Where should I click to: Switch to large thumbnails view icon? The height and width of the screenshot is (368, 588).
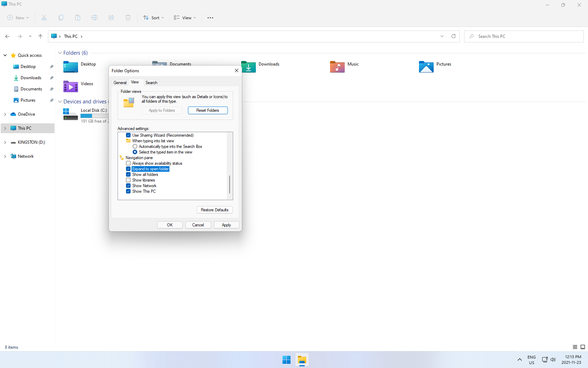pyautogui.click(x=583, y=347)
